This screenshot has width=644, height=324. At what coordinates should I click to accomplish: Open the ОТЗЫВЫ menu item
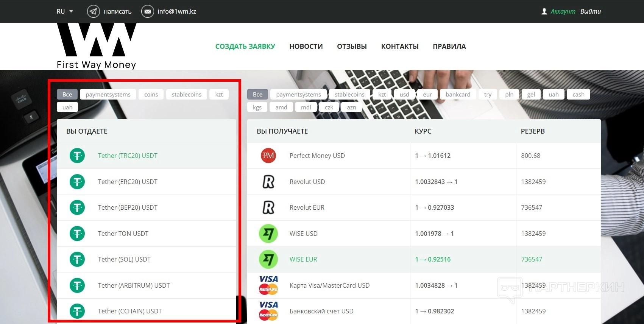[x=352, y=47]
